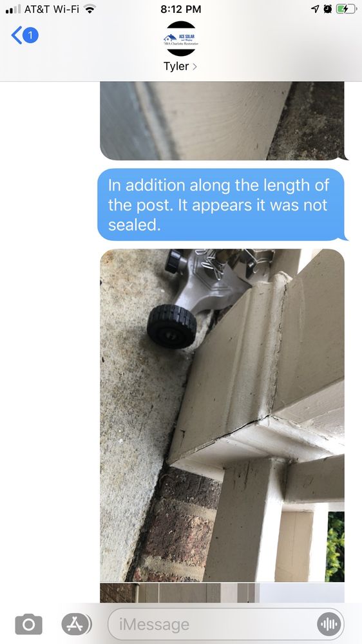This screenshot has height=644, width=362.
Task: Tap the blue 'not sealed' message bubble
Action: click(x=221, y=205)
